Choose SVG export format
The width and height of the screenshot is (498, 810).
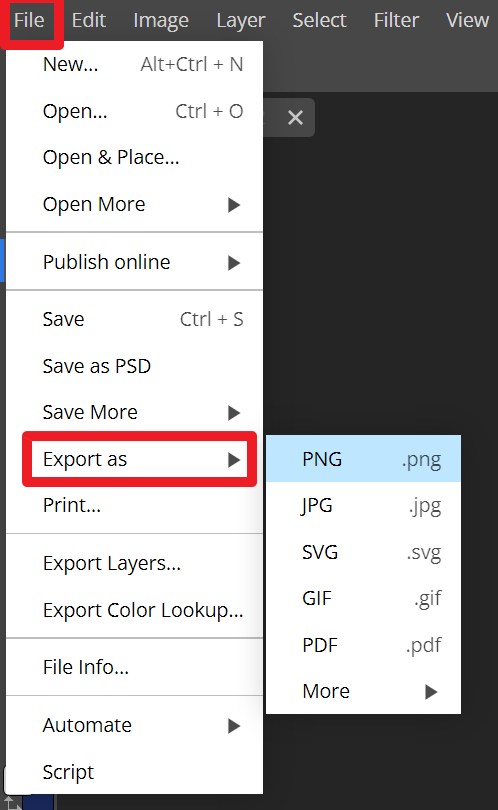tap(363, 552)
